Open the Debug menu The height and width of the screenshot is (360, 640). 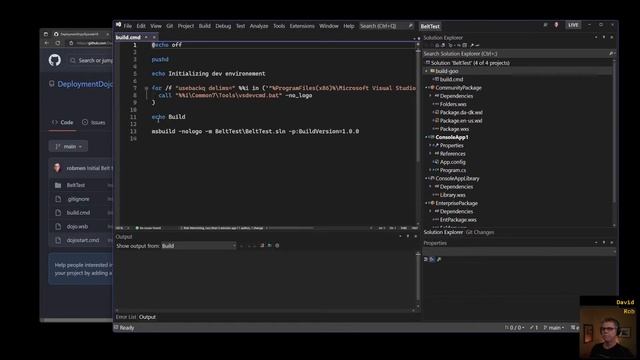pos(223,26)
